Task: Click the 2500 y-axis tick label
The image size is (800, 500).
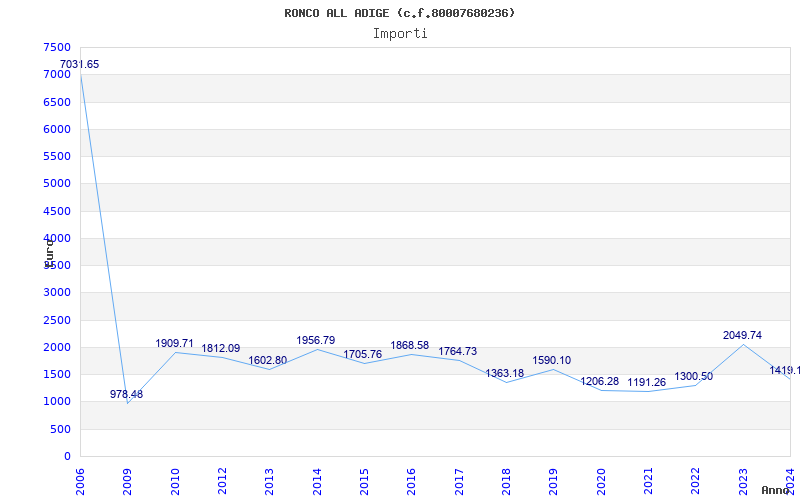Action: point(57,320)
